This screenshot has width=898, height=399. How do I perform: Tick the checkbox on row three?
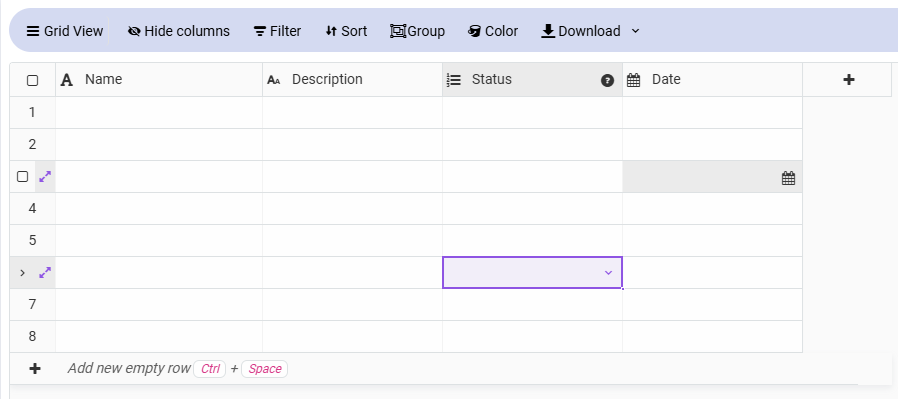[x=22, y=176]
